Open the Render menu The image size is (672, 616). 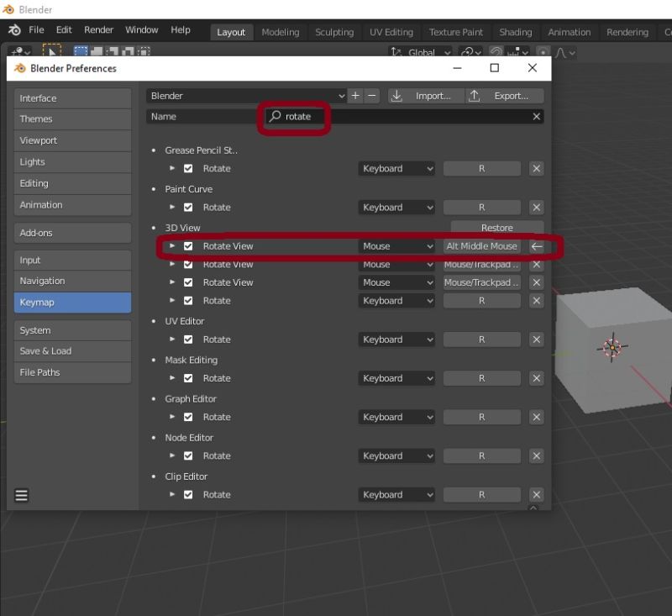coord(98,29)
